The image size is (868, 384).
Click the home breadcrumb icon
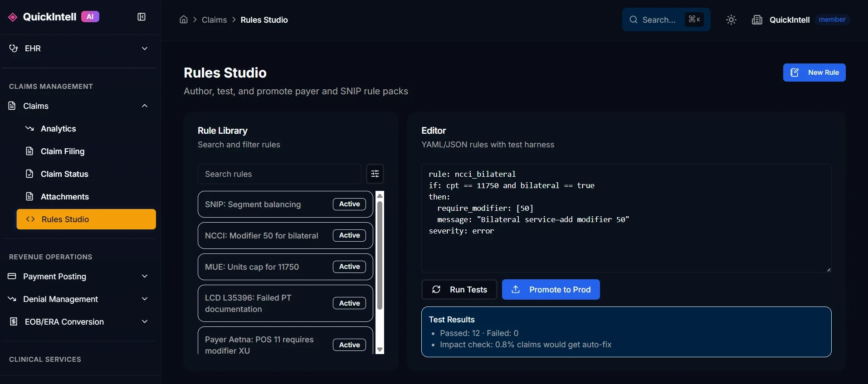(184, 19)
